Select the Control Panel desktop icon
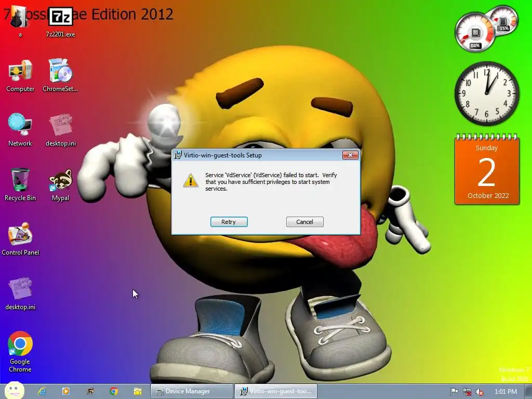This screenshot has height=399, width=532. pos(20,239)
